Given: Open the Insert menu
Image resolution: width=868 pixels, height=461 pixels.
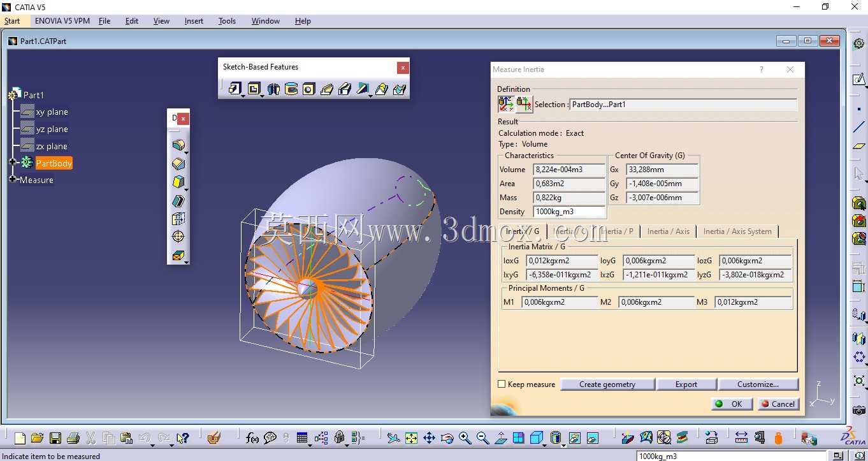Looking at the screenshot, I should [194, 21].
